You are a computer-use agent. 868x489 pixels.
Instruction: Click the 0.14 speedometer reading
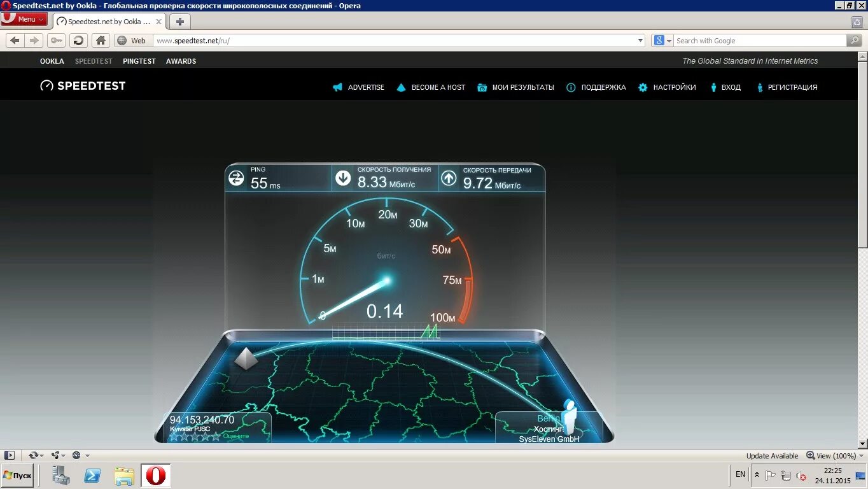coord(385,311)
